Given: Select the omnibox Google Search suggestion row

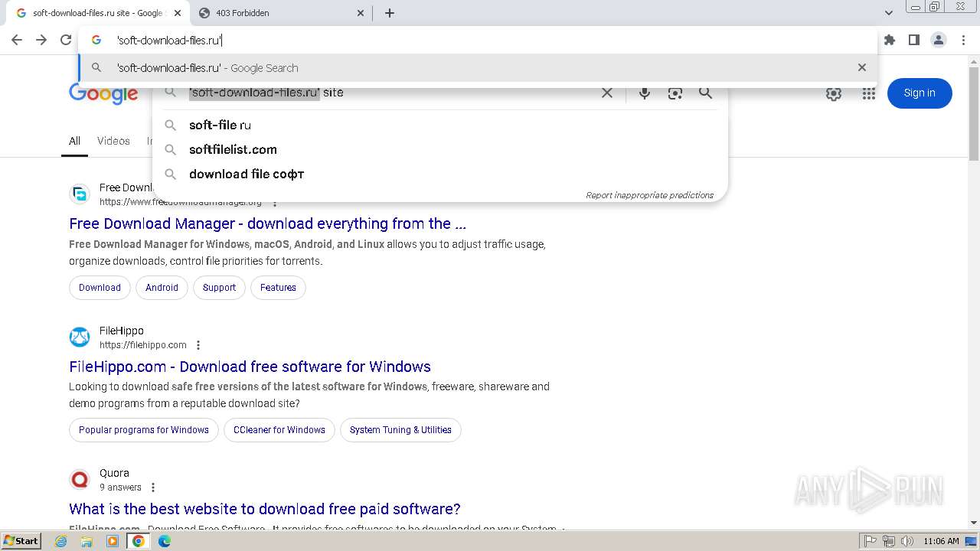Looking at the screenshot, I should coord(479,67).
